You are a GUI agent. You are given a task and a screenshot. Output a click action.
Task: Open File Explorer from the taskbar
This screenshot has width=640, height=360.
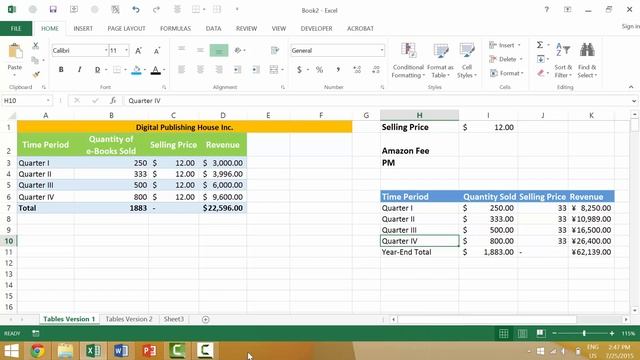[x=65, y=351]
